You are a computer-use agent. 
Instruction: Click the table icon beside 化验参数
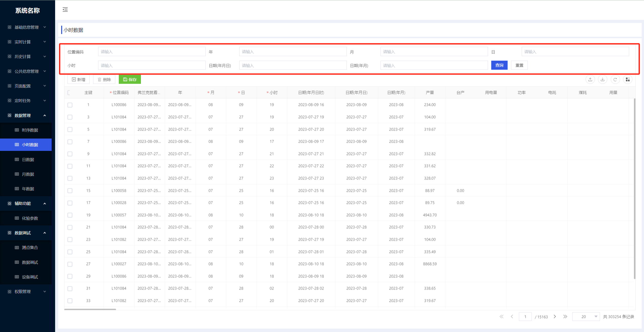[17, 218]
